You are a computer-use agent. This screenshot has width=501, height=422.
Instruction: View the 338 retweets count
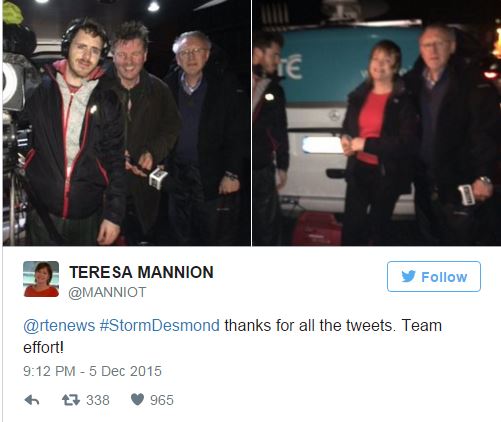pyautogui.click(x=98, y=400)
